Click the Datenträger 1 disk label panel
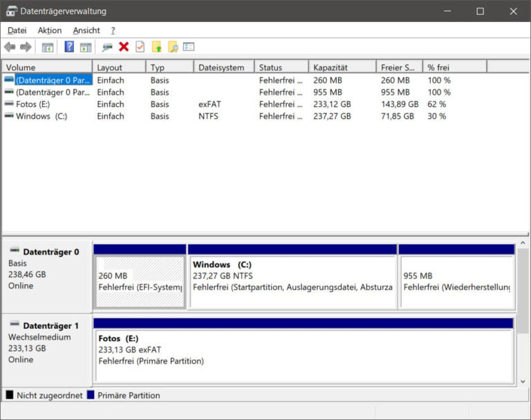The width and height of the screenshot is (531, 420). (x=47, y=349)
